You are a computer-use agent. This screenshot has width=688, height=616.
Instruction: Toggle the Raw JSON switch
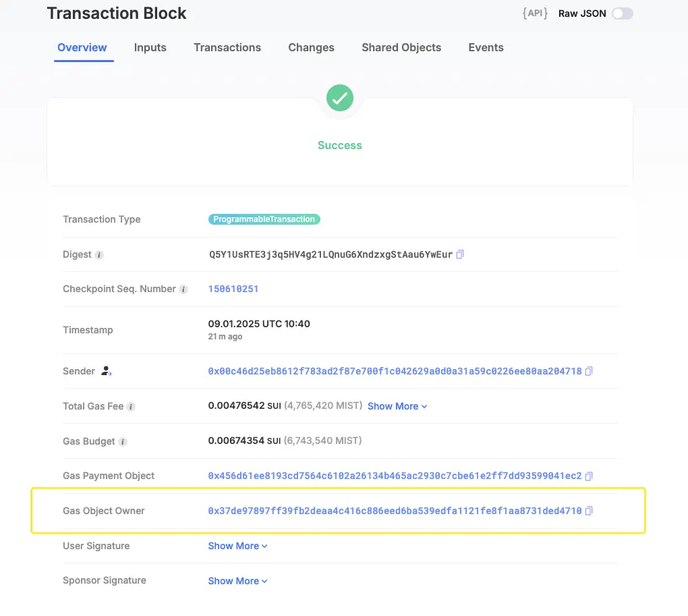pyautogui.click(x=623, y=13)
